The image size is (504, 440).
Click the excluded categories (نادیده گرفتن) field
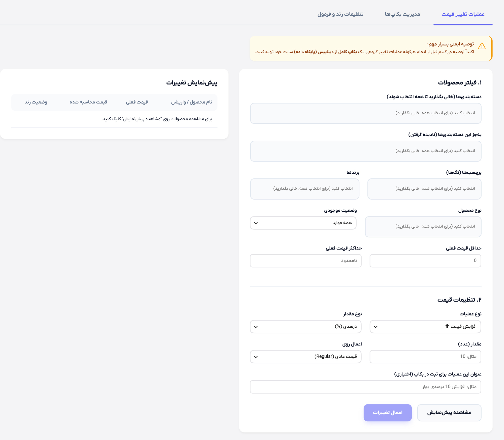pyautogui.click(x=366, y=151)
